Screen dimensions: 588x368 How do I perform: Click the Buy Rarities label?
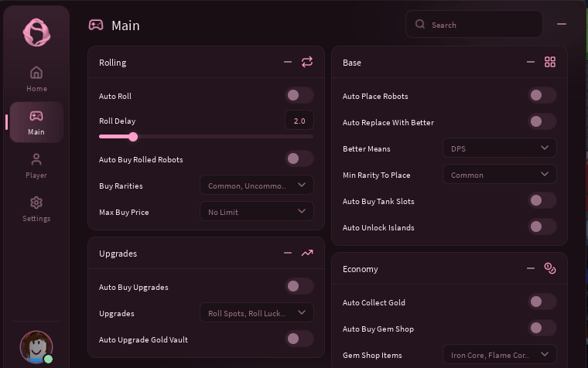(x=121, y=186)
